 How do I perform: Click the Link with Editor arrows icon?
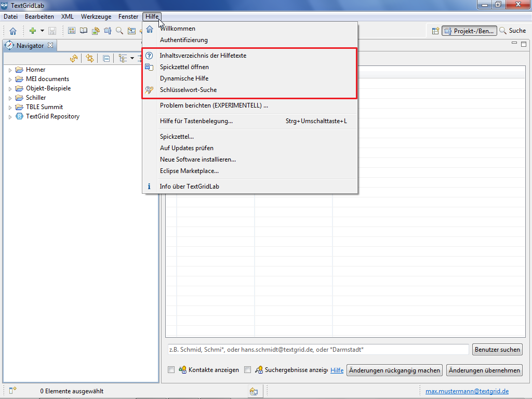90,59
